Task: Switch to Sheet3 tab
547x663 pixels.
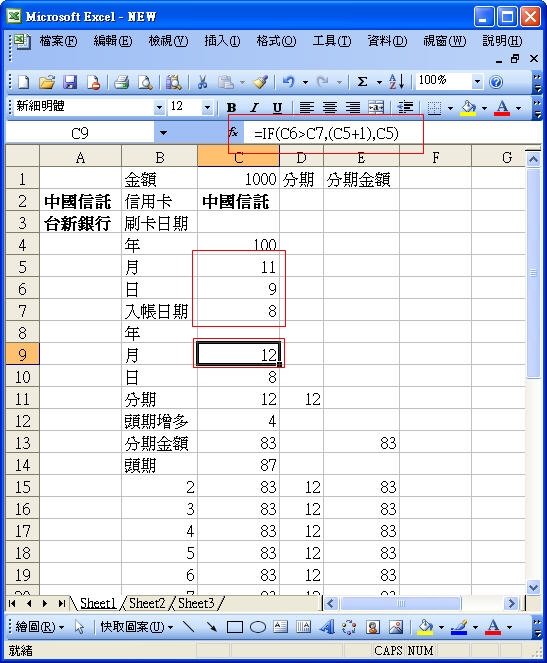Action: (196, 603)
